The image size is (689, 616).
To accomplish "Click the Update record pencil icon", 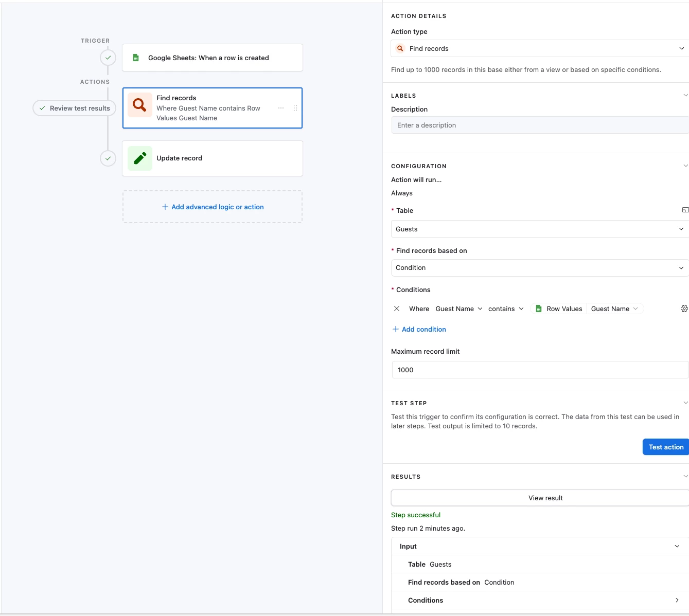I will (139, 158).
